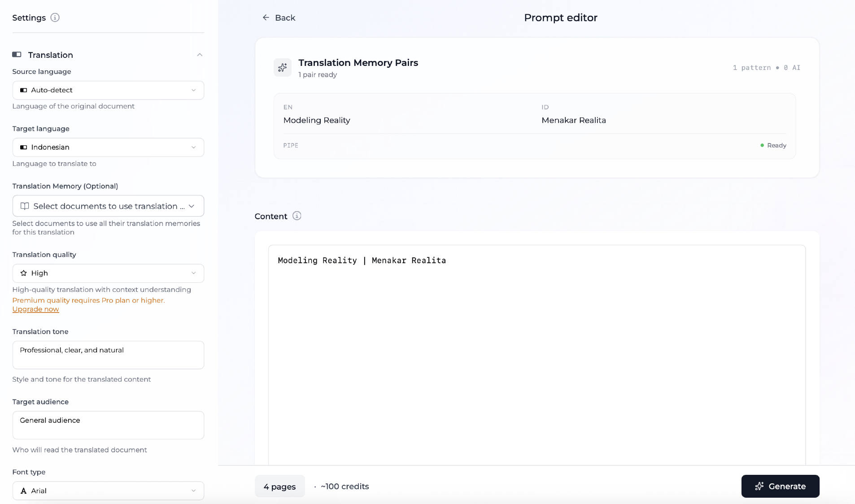Click the flag icon next to Indonesian
Viewport: 855px width, 504px height.
tap(24, 147)
